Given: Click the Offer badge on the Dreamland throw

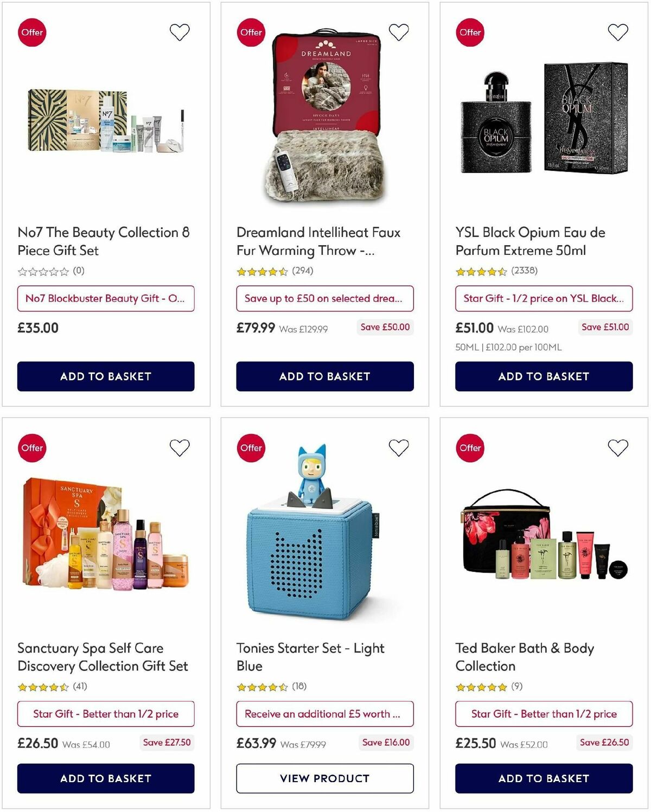Looking at the screenshot, I should 251,33.
